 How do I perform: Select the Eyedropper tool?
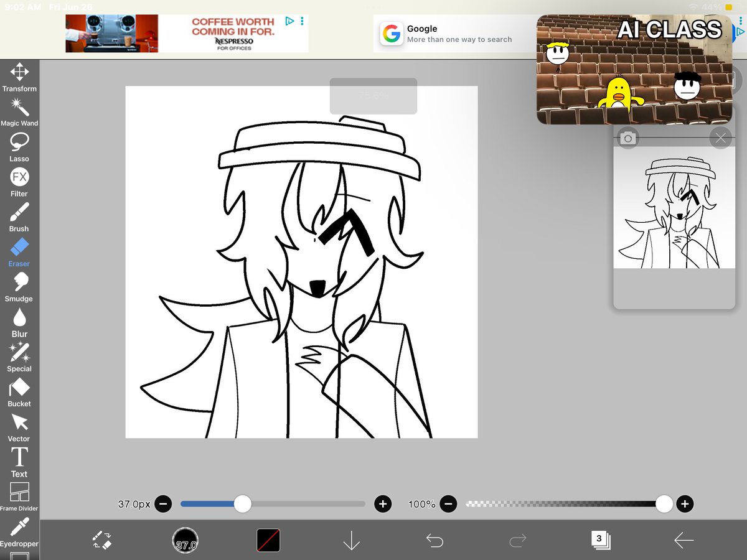[x=19, y=533]
